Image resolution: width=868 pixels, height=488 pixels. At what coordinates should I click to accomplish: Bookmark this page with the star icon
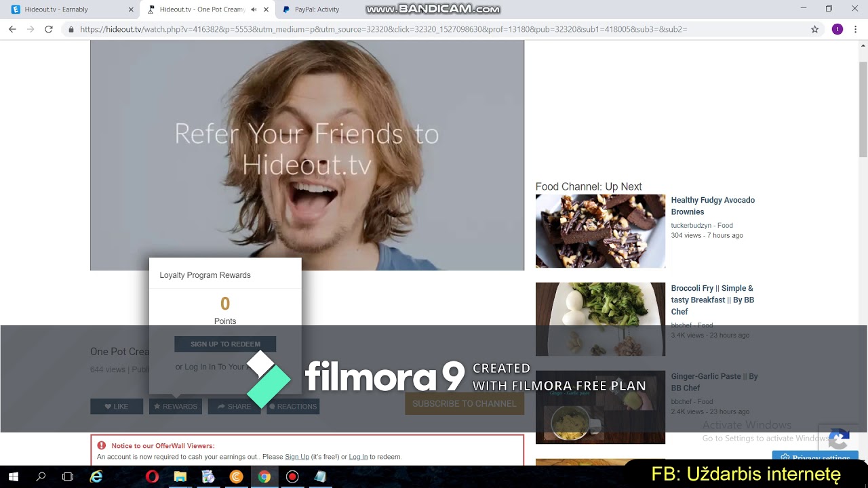coord(815,29)
